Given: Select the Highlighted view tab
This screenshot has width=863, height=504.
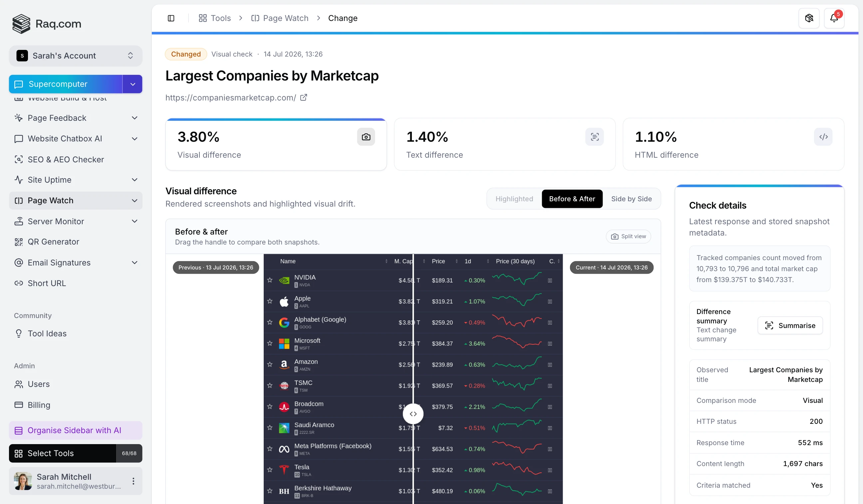Looking at the screenshot, I should 514,199.
